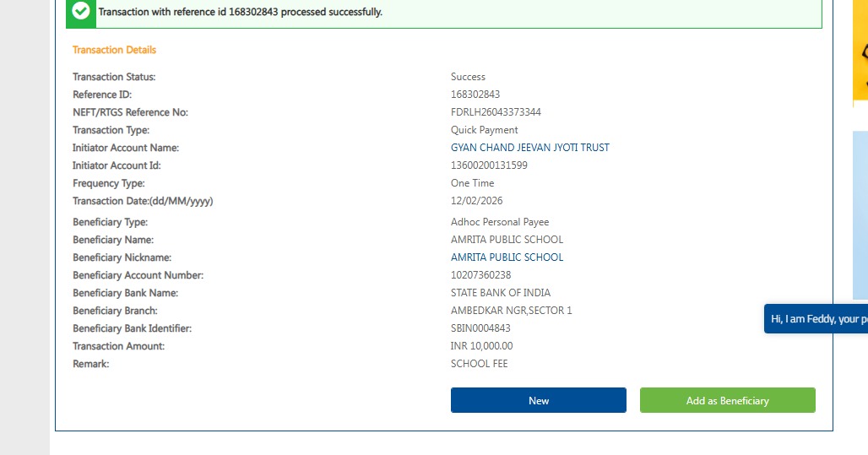Select NEFT/RTGS reference number FDRLH26043373344
This screenshot has width=868, height=455.
[496, 112]
